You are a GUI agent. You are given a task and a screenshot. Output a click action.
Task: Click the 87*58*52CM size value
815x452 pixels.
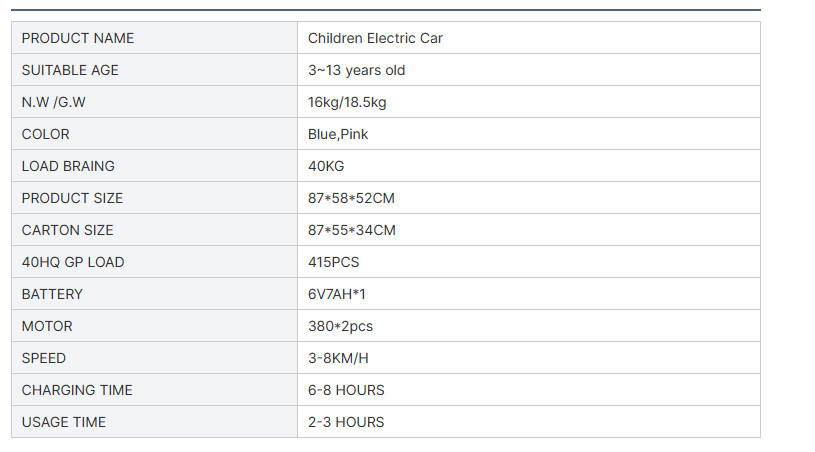[x=351, y=198]
